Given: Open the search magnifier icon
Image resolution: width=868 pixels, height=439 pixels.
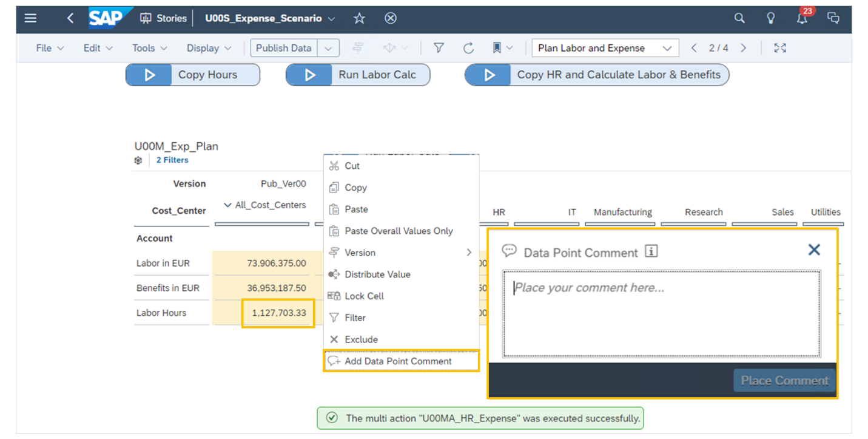Looking at the screenshot, I should pos(739,18).
